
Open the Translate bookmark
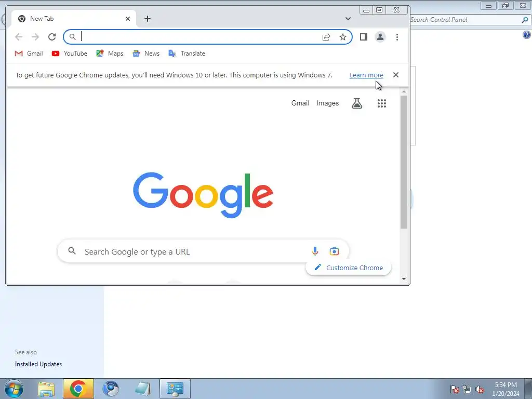pos(187,54)
